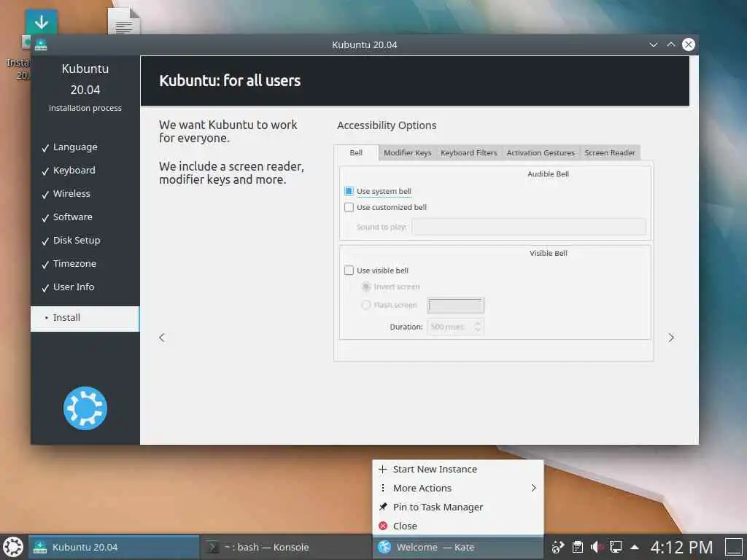This screenshot has height=560, width=747.
Task: Switch to the Welcome — Kate taskbar entry
Action: [457, 547]
